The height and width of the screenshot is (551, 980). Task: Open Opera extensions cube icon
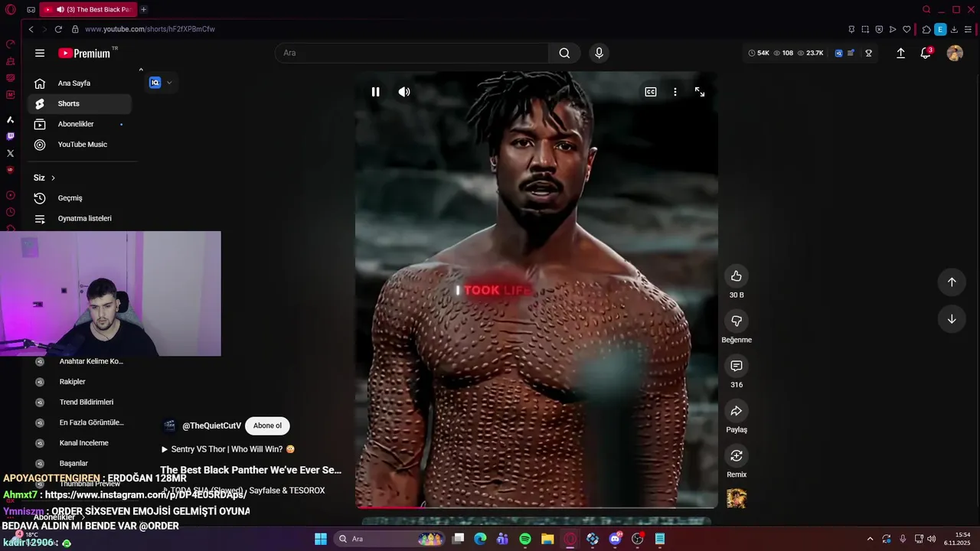(x=926, y=29)
